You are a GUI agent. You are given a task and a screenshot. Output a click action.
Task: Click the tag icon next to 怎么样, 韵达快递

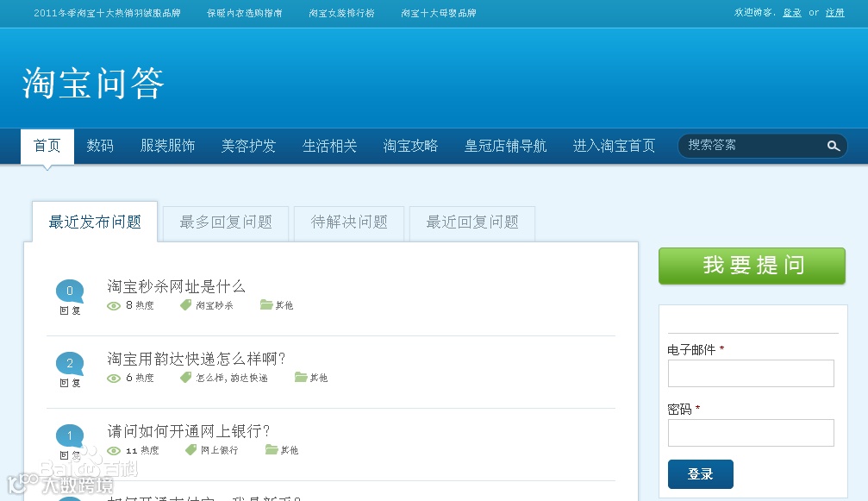(186, 378)
